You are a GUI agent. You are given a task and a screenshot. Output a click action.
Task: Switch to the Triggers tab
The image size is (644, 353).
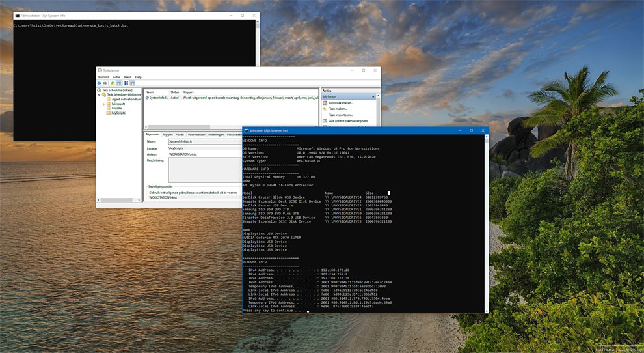click(168, 135)
